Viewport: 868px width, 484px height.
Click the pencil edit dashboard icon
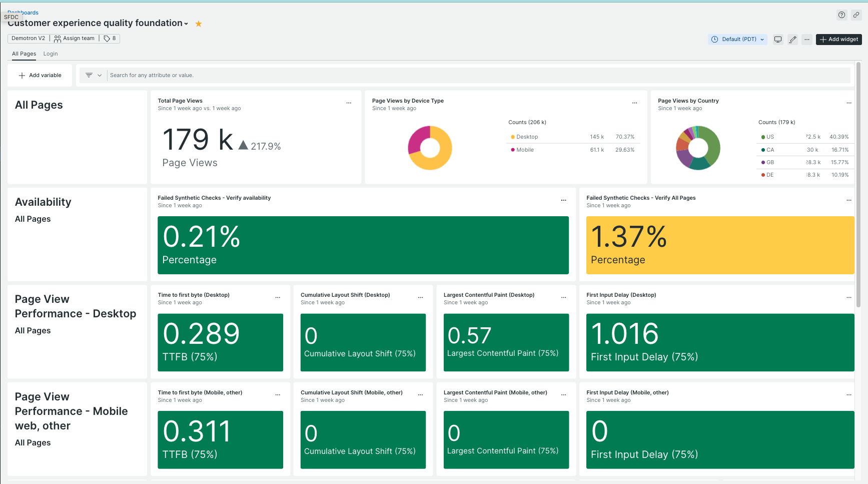point(792,39)
